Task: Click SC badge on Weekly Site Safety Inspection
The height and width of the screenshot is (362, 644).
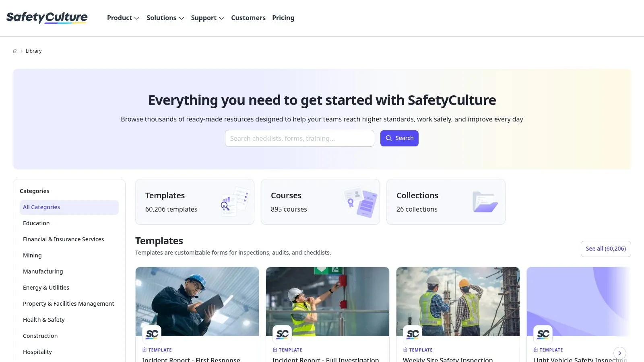Action: (x=413, y=334)
